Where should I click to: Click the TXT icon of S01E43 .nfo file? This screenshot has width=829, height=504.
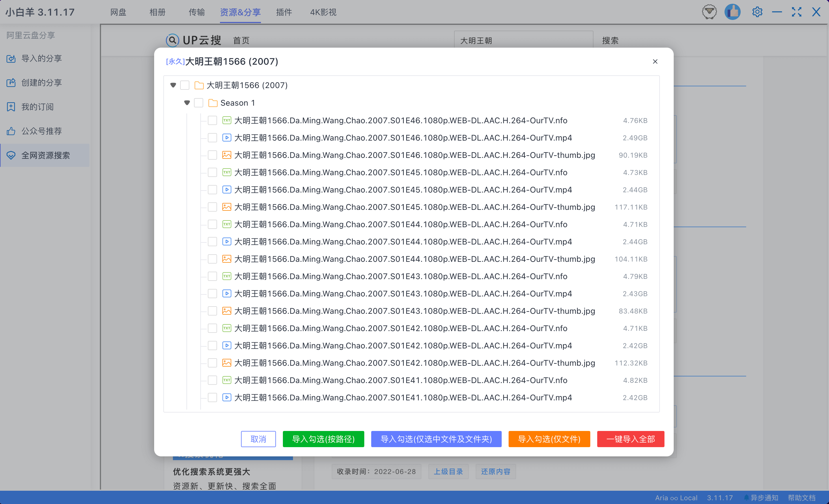click(x=227, y=276)
